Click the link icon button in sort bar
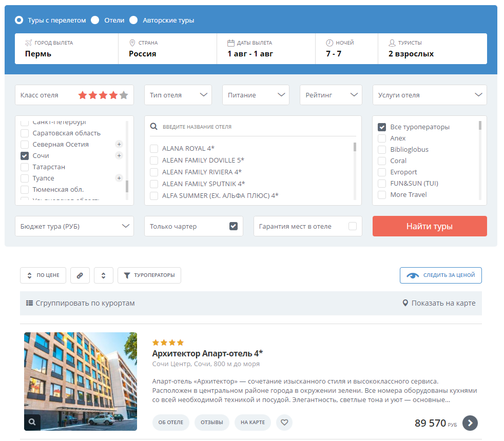The image size is (504, 441). pos(80,275)
